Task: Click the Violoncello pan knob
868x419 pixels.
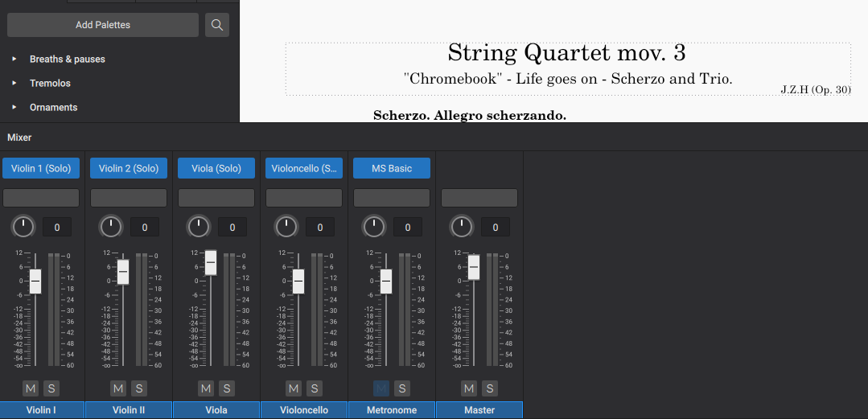Action: [286, 227]
